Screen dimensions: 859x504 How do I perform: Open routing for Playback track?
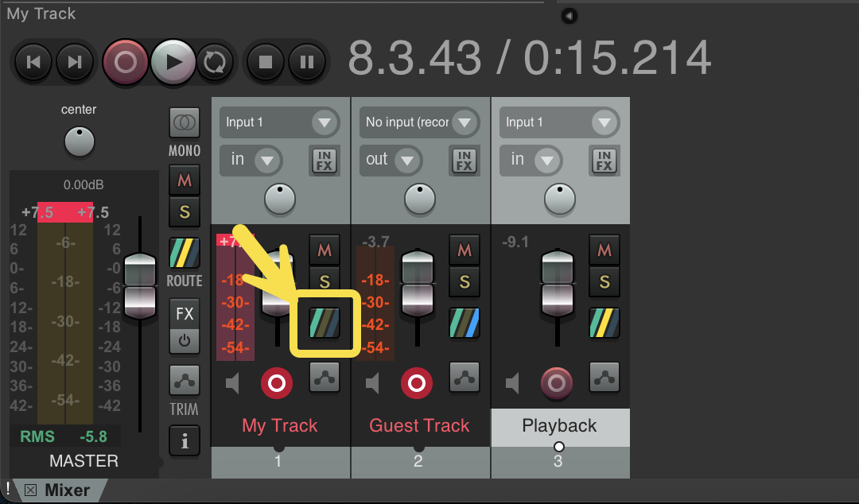pos(604,324)
